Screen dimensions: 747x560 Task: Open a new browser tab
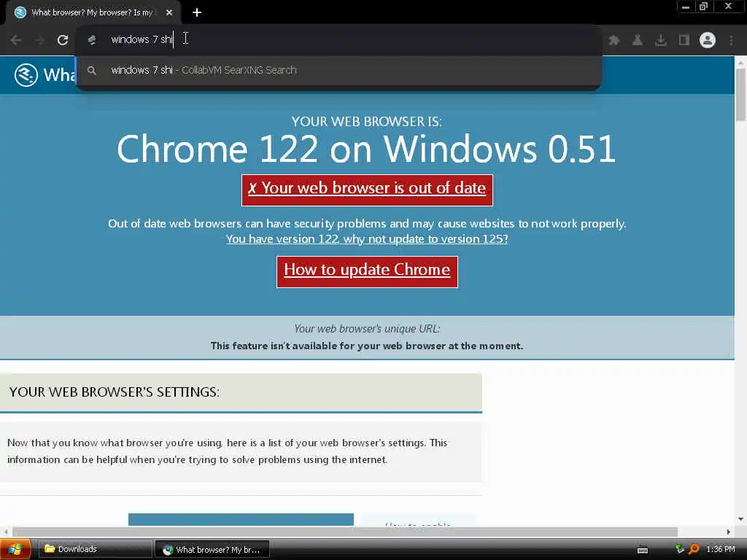pyautogui.click(x=197, y=13)
